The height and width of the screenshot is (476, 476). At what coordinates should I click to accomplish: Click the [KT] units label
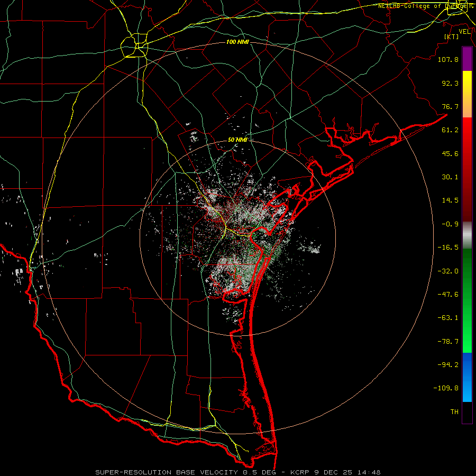pos(452,36)
